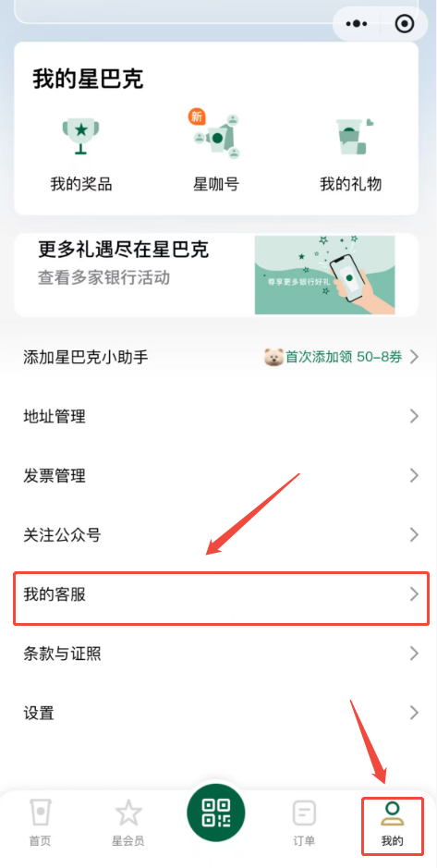Switch to 首页 tab
Screen dimensions: 437x868
coord(40,823)
